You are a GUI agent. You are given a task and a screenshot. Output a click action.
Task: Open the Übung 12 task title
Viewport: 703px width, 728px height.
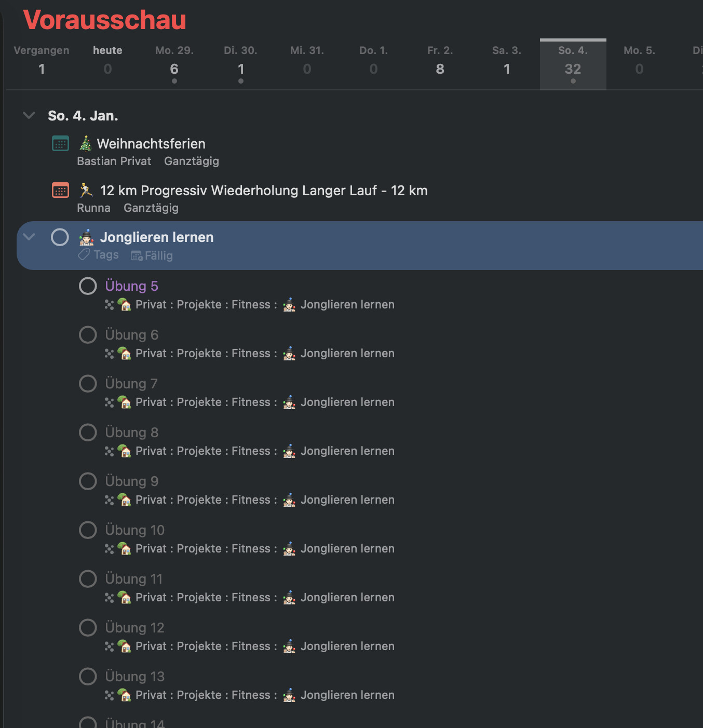[134, 628]
